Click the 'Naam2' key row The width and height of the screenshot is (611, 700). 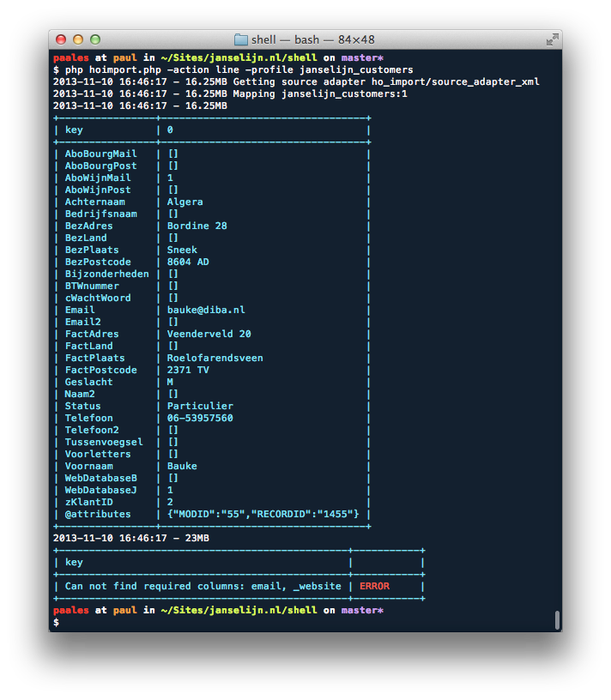click(x=212, y=395)
